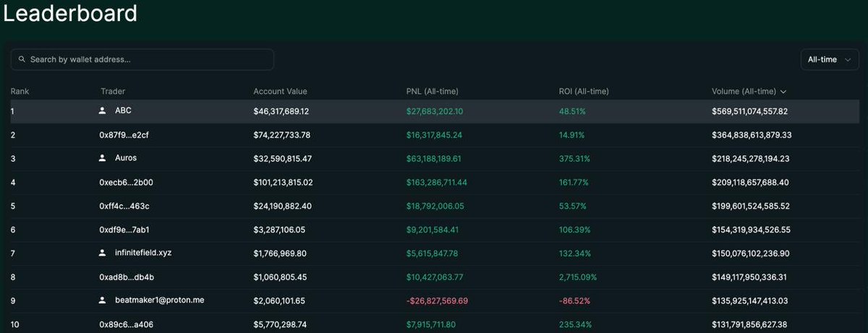This screenshot has height=333, width=868.
Task: Click PNL value $63,188,189.61
Action: pyautogui.click(x=434, y=158)
